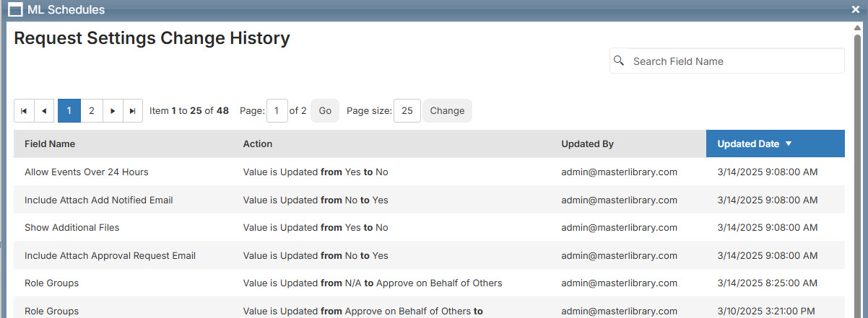Click the ML Schedules window icon

[x=14, y=10]
